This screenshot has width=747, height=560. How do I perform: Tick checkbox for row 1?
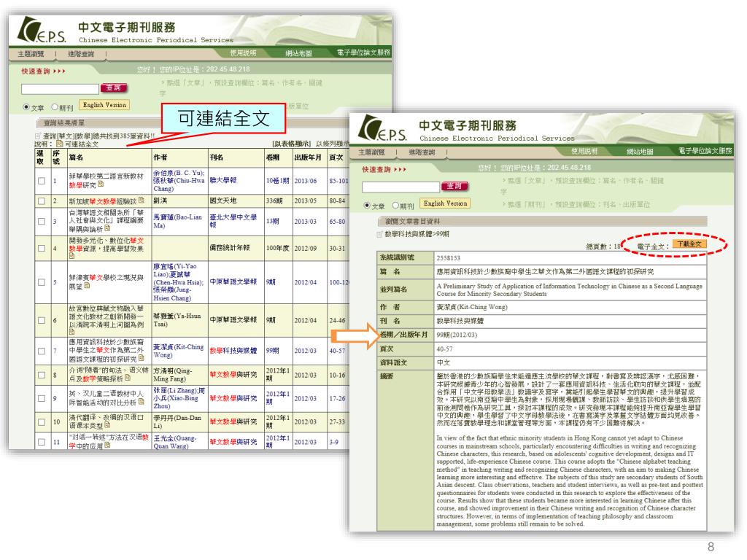pyautogui.click(x=42, y=181)
